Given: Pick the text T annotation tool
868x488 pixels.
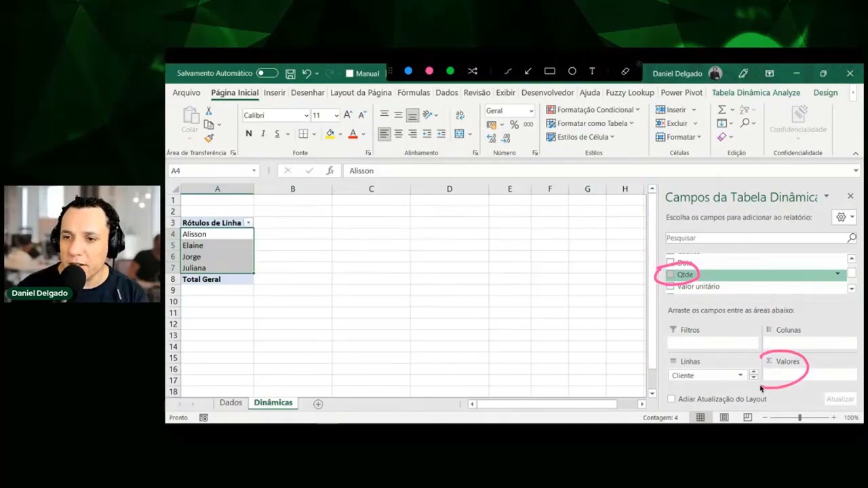Looking at the screenshot, I should (592, 70).
